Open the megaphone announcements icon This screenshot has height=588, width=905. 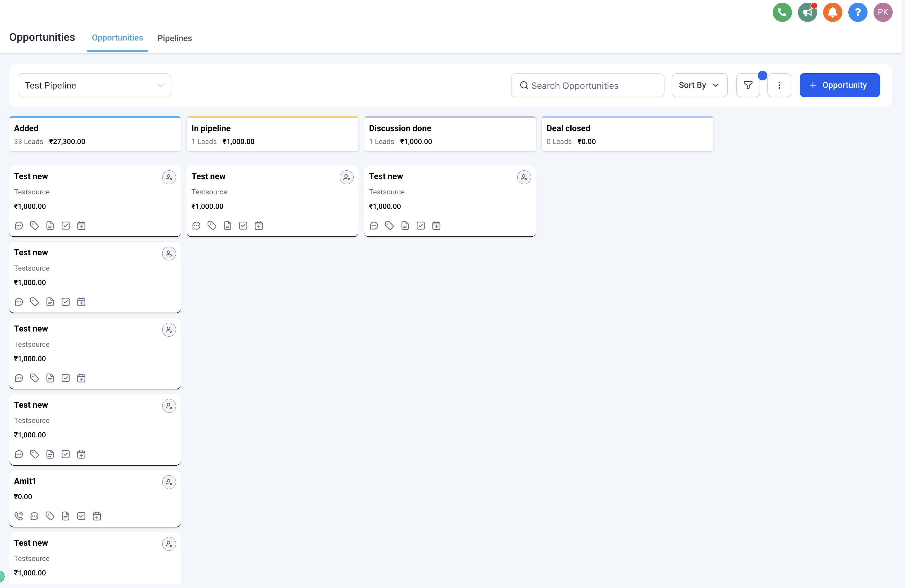click(807, 12)
